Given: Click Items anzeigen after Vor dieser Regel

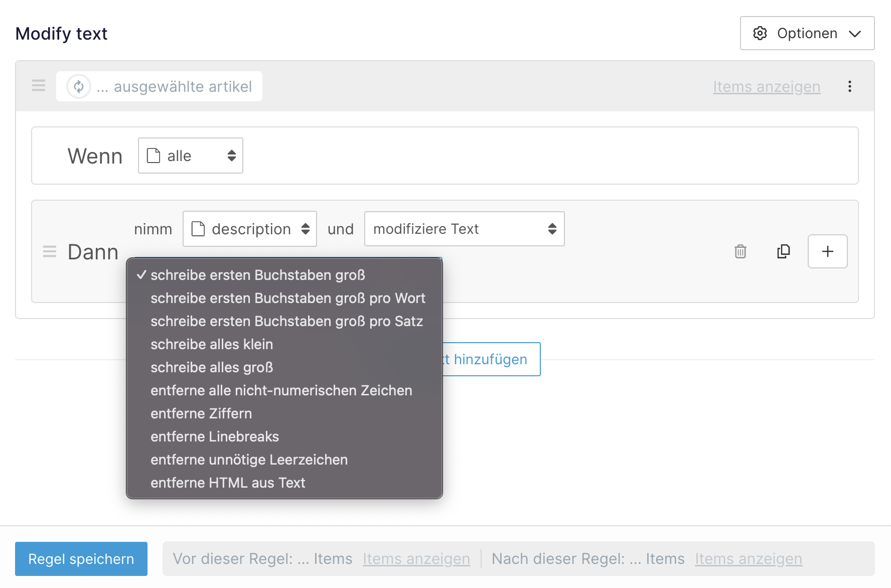Looking at the screenshot, I should (416, 559).
